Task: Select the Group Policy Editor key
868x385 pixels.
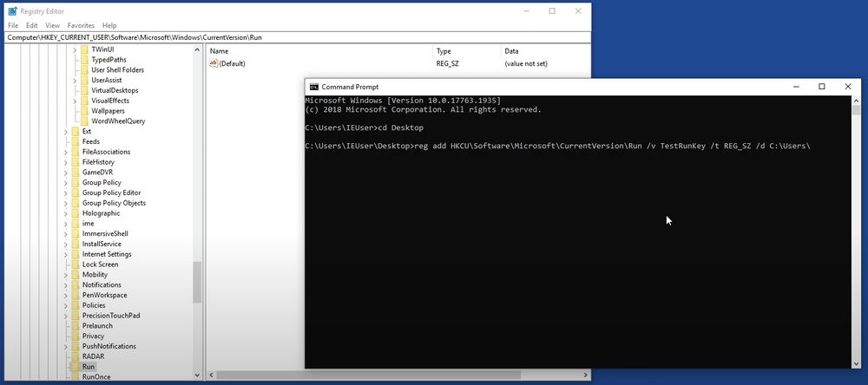Action: pyautogui.click(x=111, y=192)
